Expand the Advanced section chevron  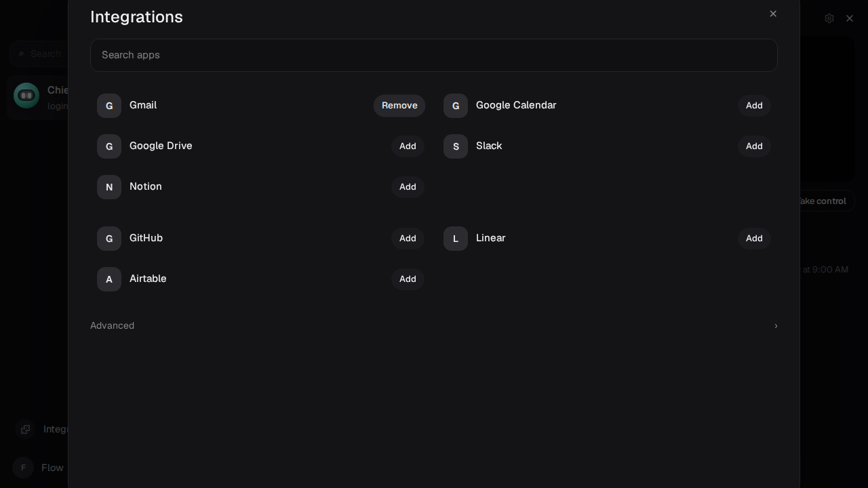[776, 326]
